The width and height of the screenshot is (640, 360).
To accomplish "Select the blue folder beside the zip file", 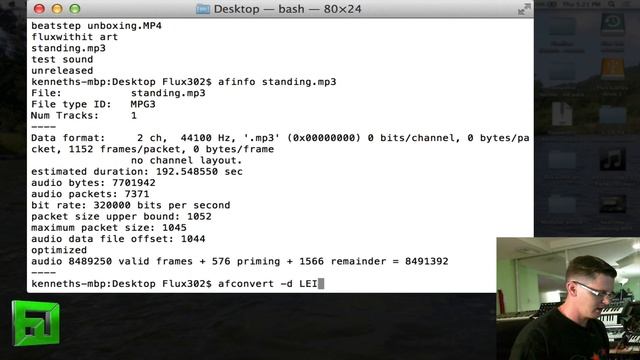I will tap(612, 116).
